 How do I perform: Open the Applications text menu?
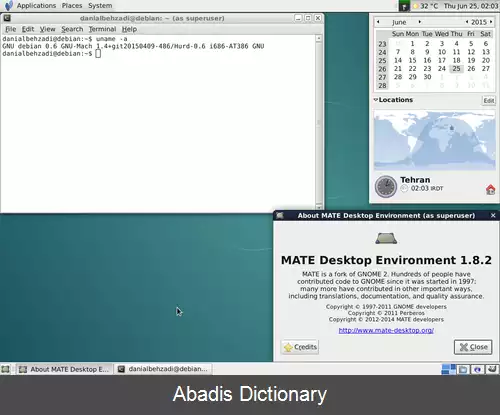(x=36, y=6)
